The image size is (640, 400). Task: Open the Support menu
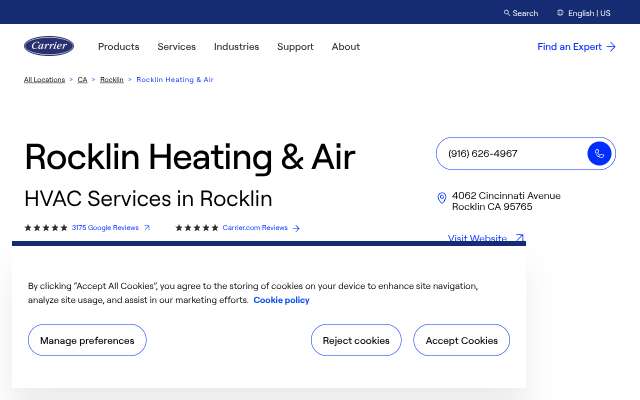[296, 47]
